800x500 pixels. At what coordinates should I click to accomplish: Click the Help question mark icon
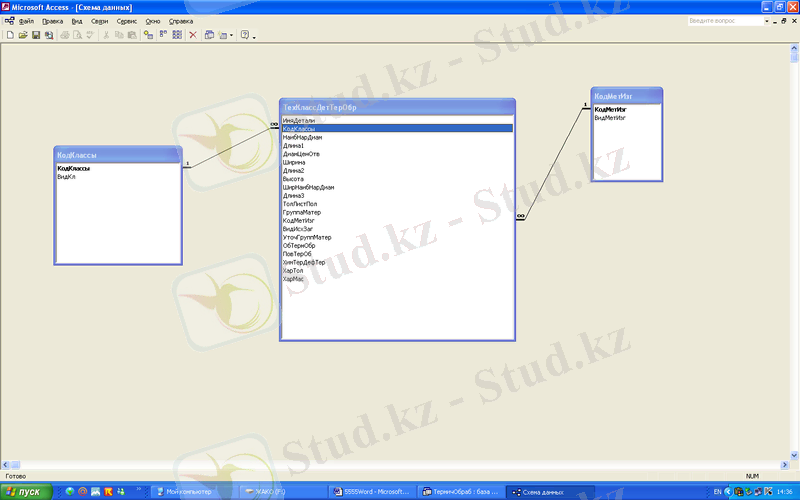245,35
